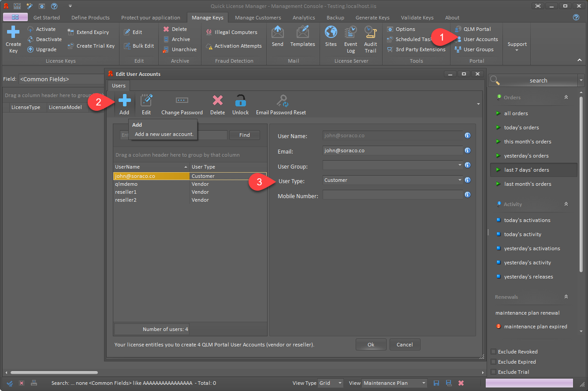Viewport: 588px width, 391px height.
Task: Open mail Templates
Action: (302, 36)
